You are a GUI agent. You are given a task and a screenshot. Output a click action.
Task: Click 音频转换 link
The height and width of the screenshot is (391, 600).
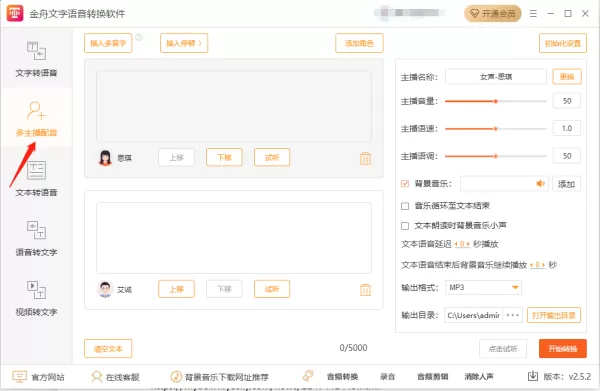(342, 377)
